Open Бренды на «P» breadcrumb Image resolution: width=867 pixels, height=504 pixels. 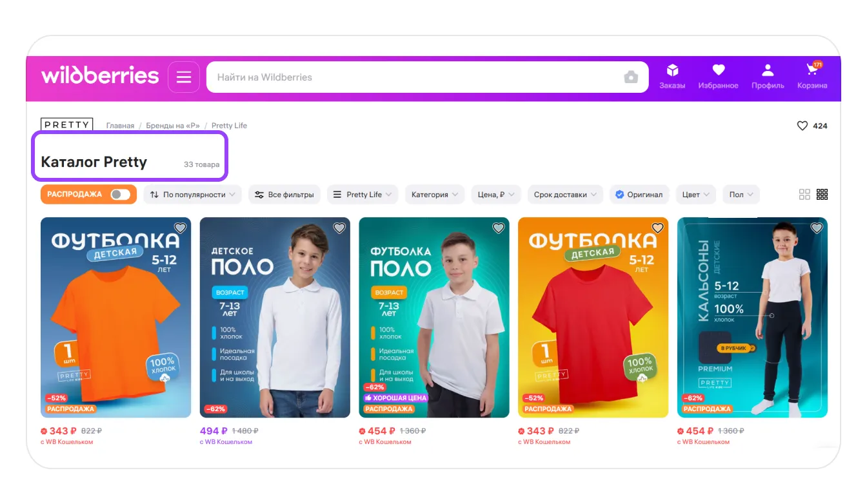[173, 126]
